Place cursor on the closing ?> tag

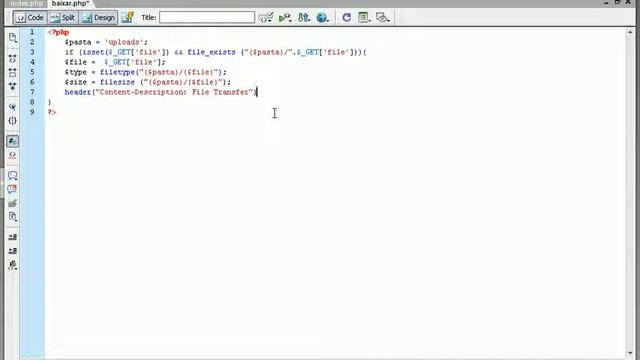click(x=52, y=112)
